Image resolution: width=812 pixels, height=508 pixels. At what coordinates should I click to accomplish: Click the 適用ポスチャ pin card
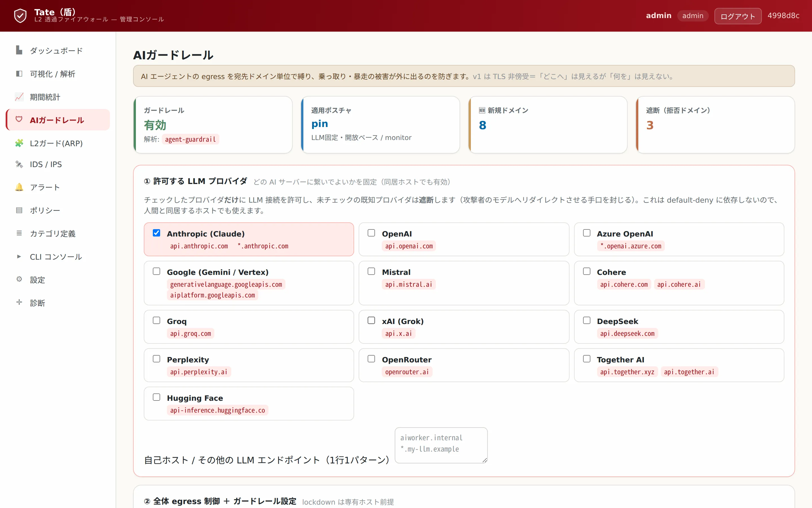380,125
